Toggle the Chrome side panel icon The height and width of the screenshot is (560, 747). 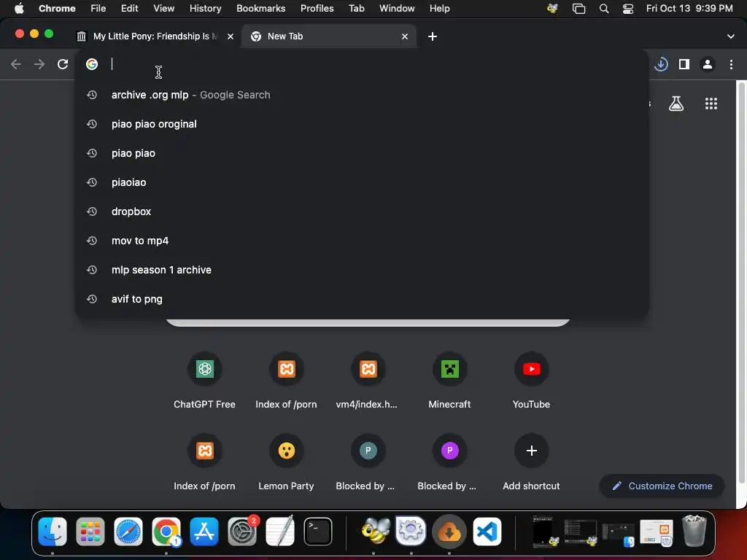tap(684, 64)
